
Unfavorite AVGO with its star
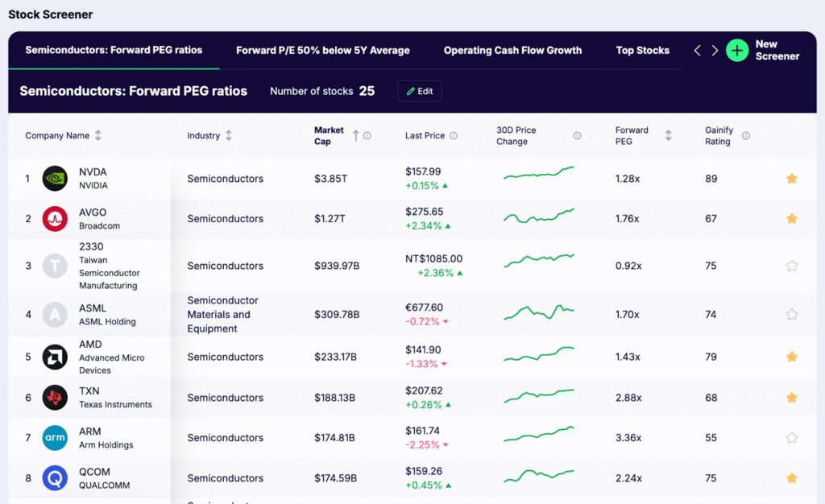792,219
